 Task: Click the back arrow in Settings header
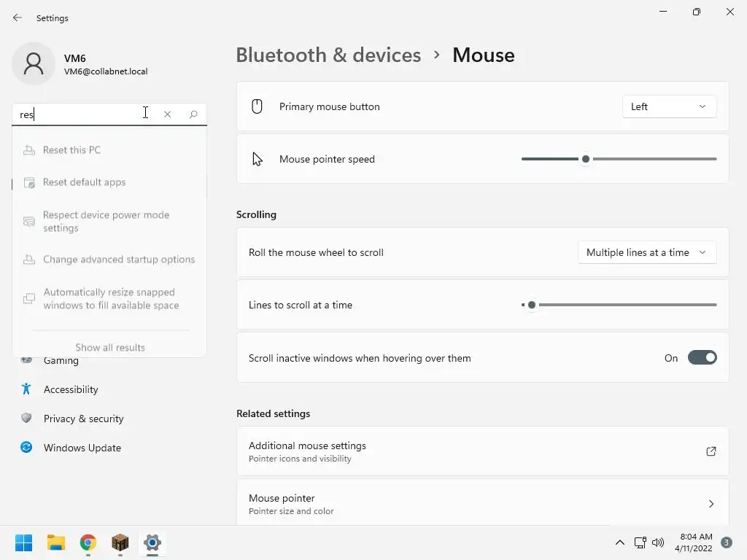pos(18,17)
